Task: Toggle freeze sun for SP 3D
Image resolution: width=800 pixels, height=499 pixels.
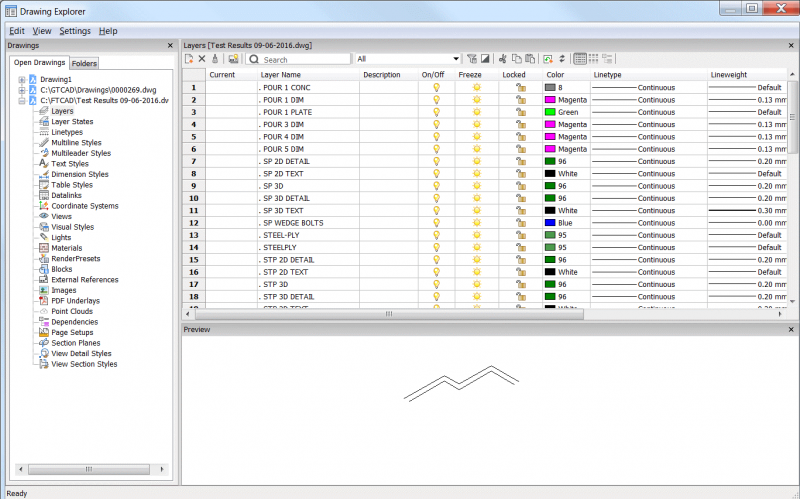Action: [477, 186]
